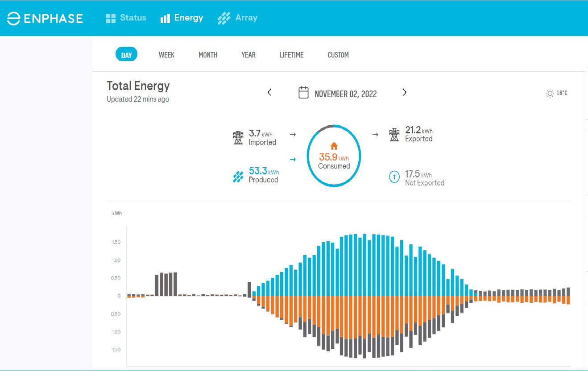Go to previous day arrow

pyautogui.click(x=269, y=92)
